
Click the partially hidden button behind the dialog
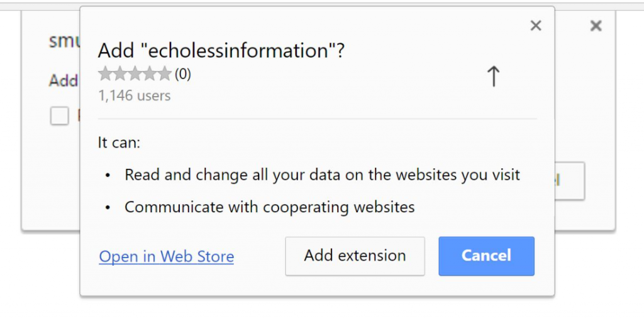click(x=569, y=181)
